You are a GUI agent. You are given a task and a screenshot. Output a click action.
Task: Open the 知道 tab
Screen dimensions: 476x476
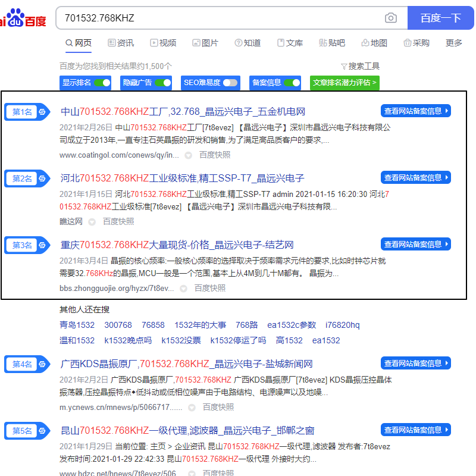click(248, 43)
